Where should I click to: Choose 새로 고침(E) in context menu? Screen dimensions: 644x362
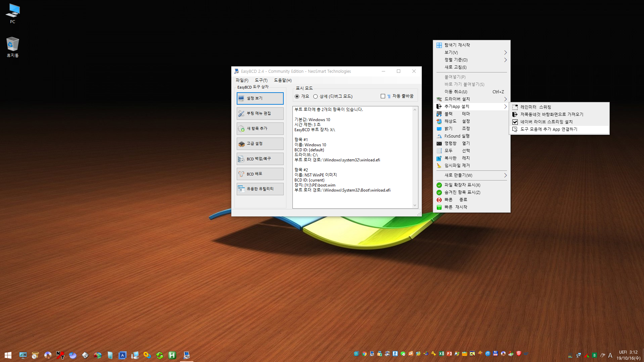(472, 67)
